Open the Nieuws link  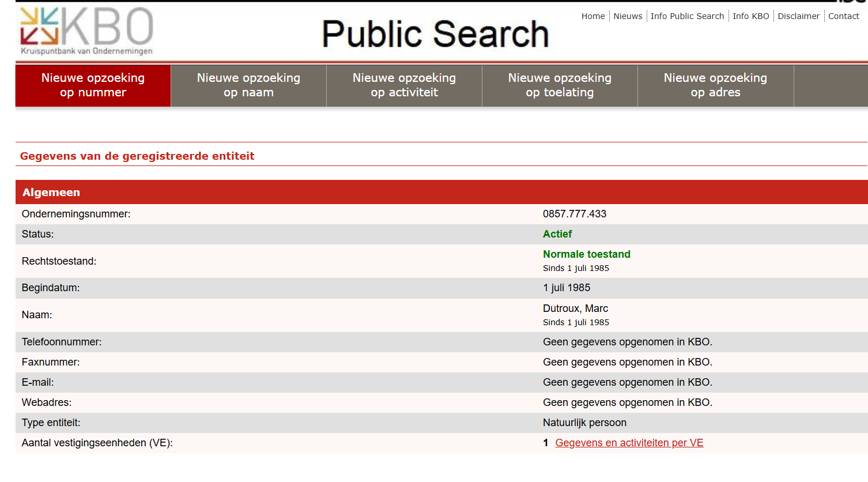click(628, 16)
